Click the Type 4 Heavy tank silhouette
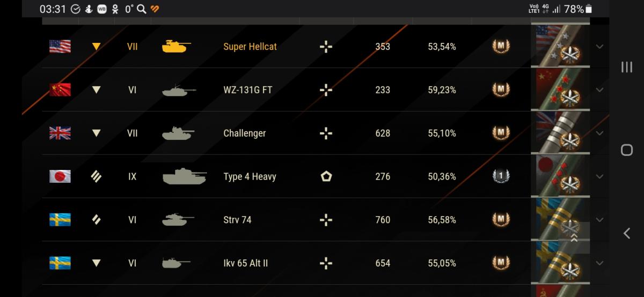The height and width of the screenshot is (297, 644). (x=185, y=176)
